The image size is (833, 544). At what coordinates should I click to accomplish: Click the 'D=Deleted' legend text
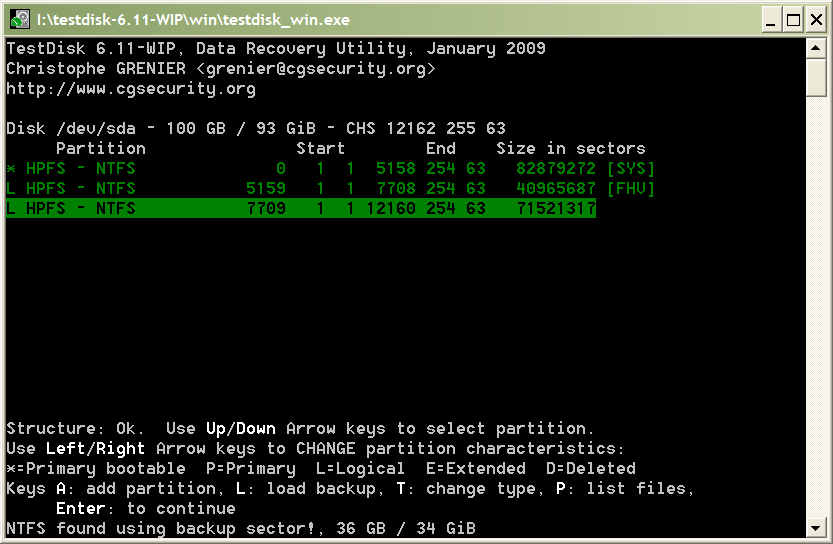(x=591, y=469)
